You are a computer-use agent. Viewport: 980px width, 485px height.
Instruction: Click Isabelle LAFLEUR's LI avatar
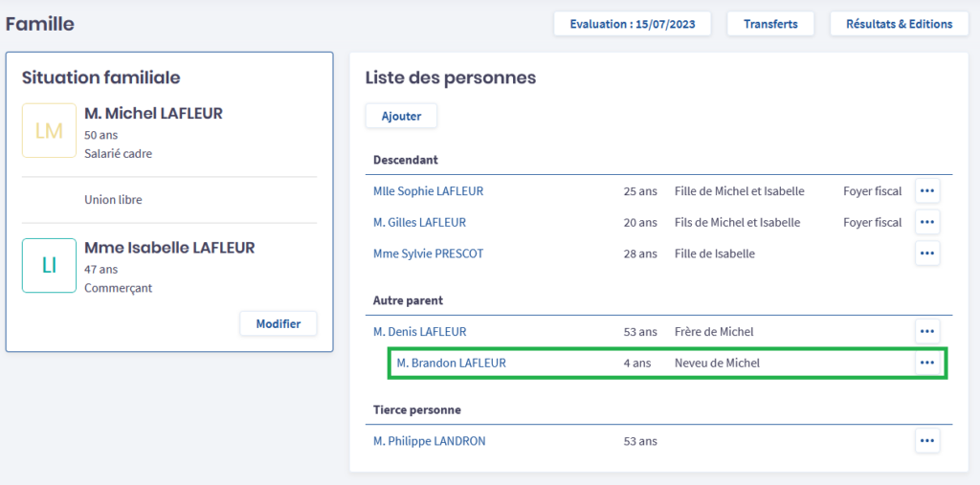49,266
